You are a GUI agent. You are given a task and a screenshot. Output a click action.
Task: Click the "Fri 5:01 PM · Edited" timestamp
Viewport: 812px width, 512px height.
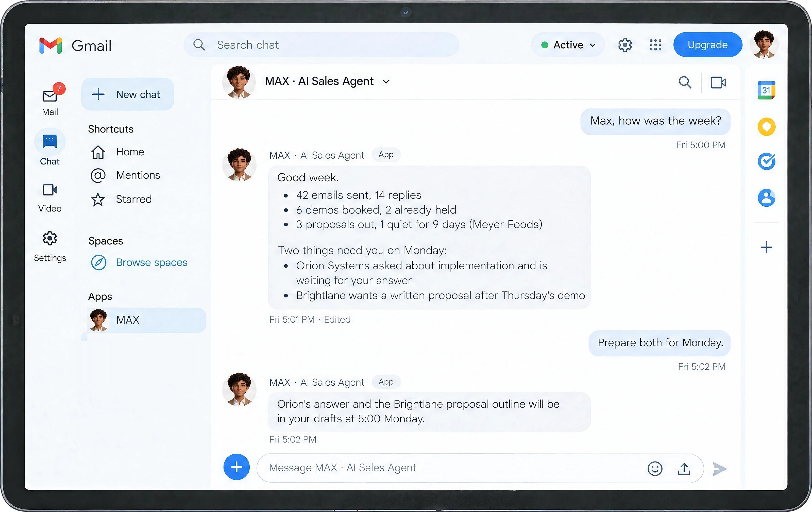[x=310, y=320]
